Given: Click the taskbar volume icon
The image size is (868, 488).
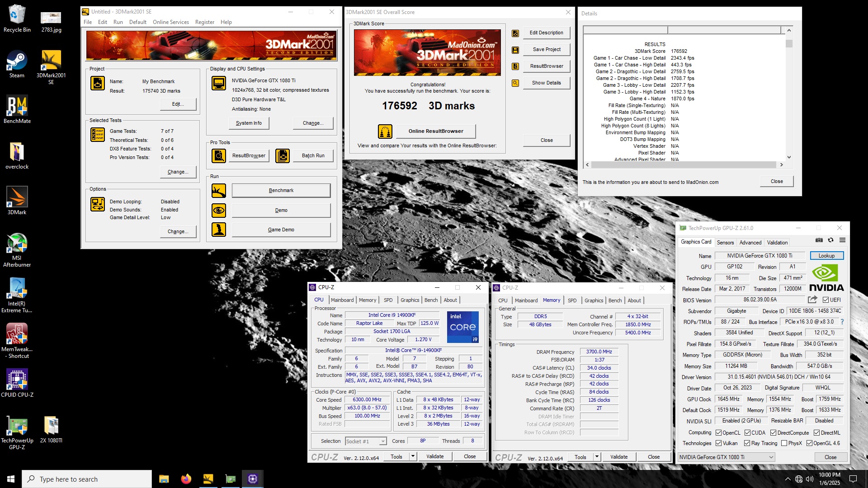Looking at the screenshot, I should (809, 479).
